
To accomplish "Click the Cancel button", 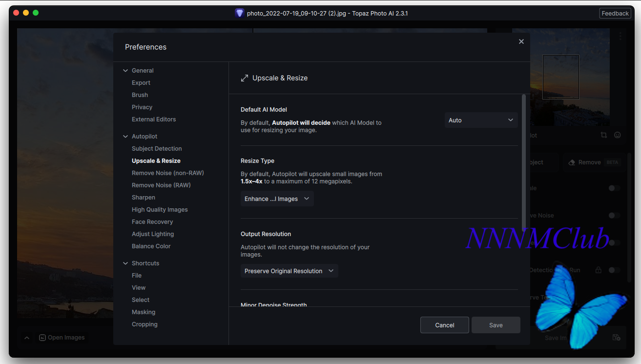I will point(444,325).
